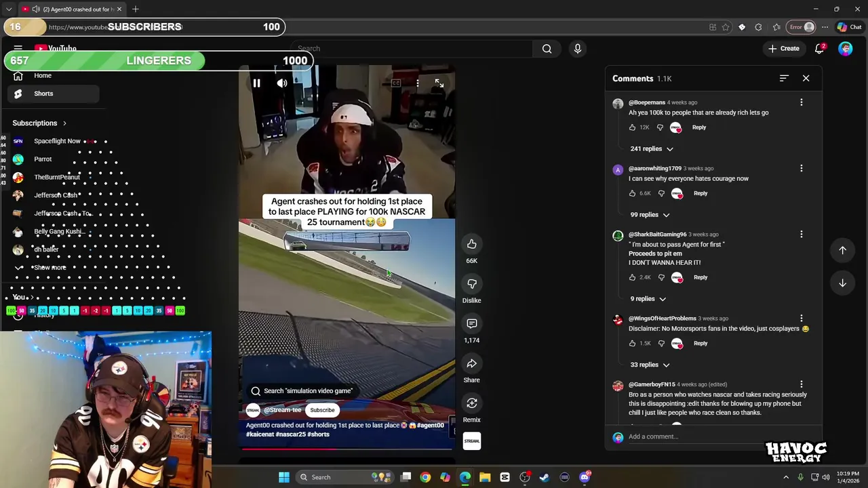Image resolution: width=868 pixels, height=488 pixels.
Task: Open the three-dot menu on the Short player
Action: coord(418,83)
